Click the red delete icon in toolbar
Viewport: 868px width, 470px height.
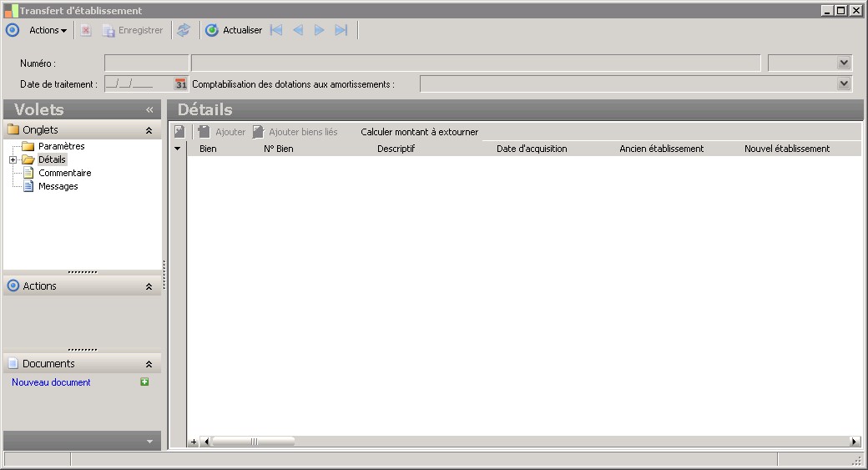coord(86,30)
